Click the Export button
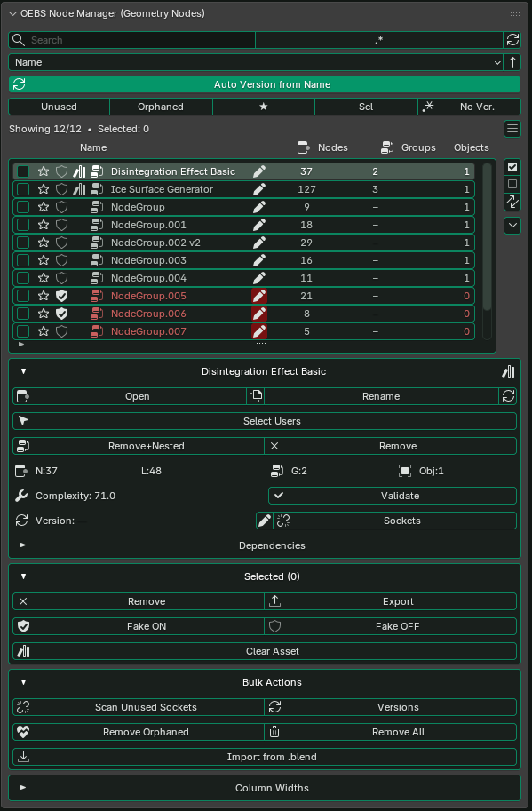This screenshot has width=532, height=811. click(390, 601)
